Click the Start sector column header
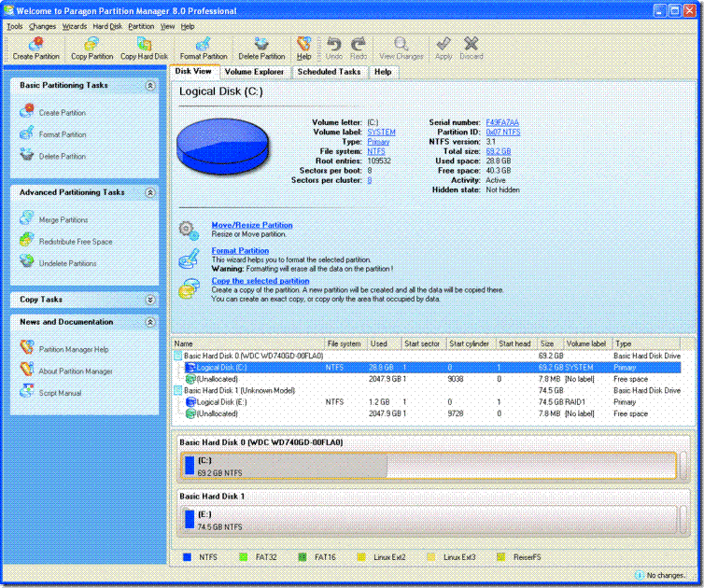704x588 pixels. (x=422, y=343)
